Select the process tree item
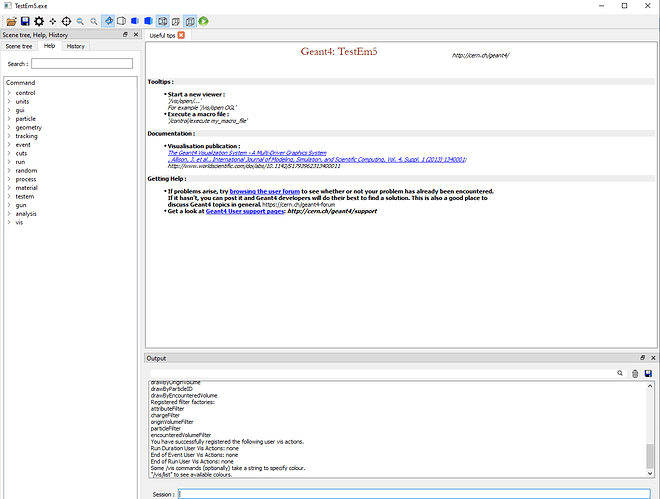Screen dimensions: 660x499 [26, 179]
